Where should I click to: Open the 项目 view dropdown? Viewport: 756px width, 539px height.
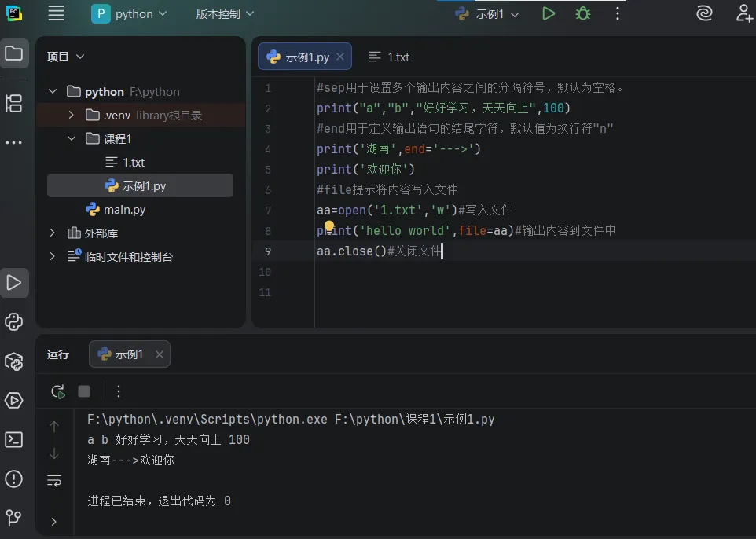tap(65, 57)
